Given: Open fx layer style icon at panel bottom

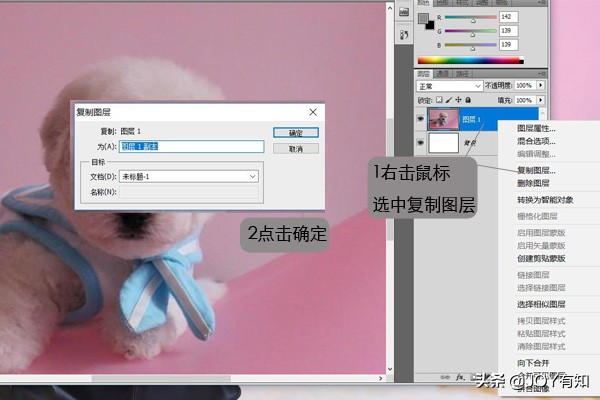Looking at the screenshot, I should 460,377.
